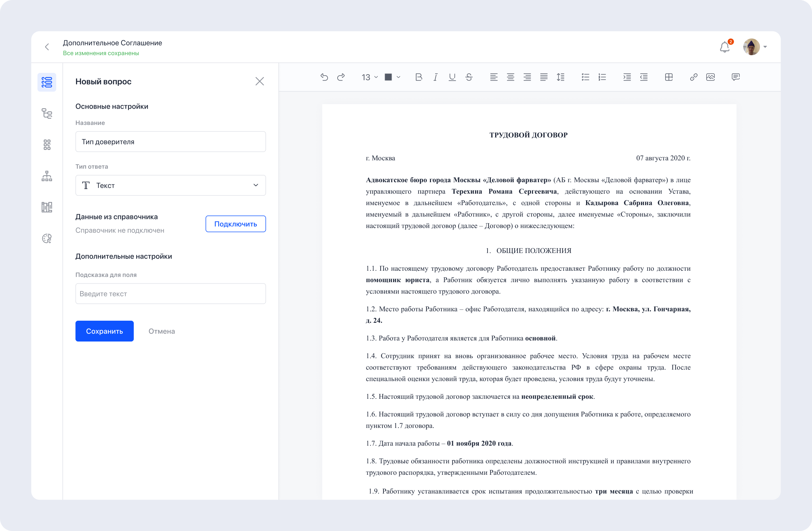Add a comment
Viewport: 812px width, 531px height.
(735, 77)
